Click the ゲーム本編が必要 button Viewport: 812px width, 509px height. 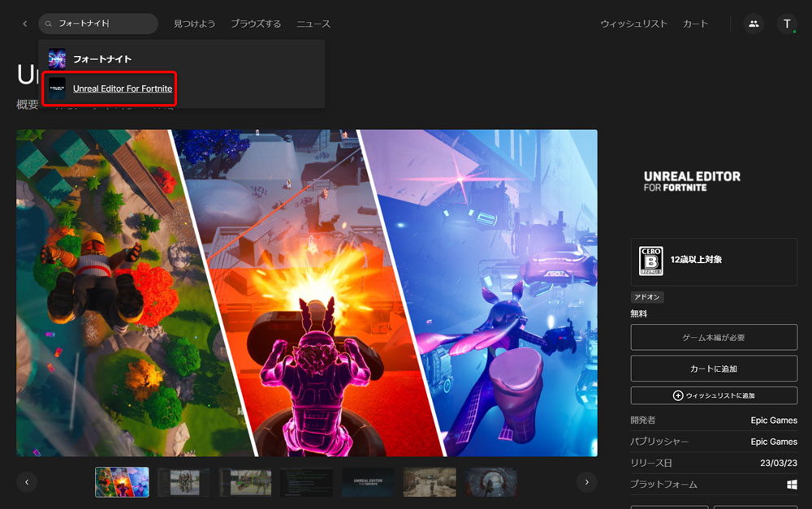tap(714, 338)
